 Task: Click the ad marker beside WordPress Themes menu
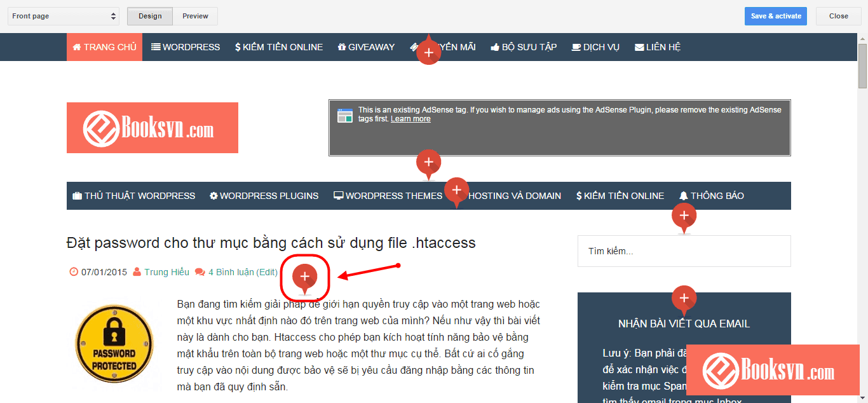pos(456,189)
